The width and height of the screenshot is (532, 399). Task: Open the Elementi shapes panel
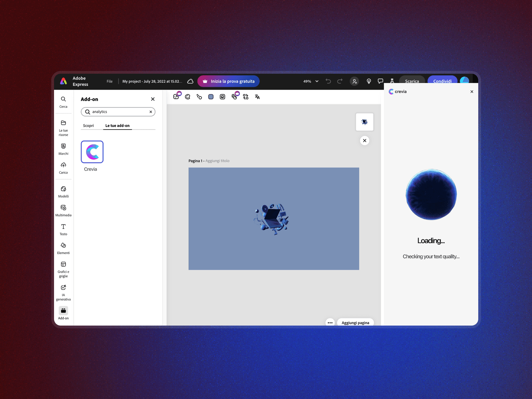(x=63, y=245)
